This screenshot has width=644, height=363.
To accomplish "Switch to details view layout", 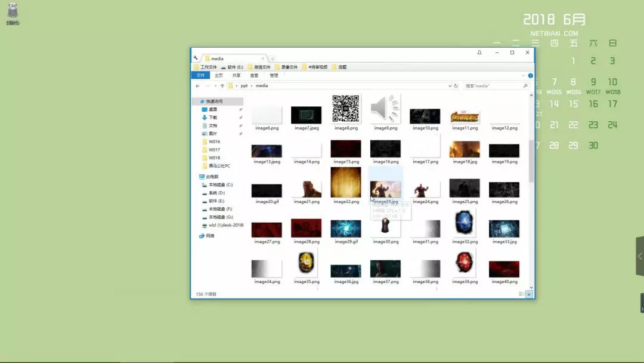I will tap(521, 294).
